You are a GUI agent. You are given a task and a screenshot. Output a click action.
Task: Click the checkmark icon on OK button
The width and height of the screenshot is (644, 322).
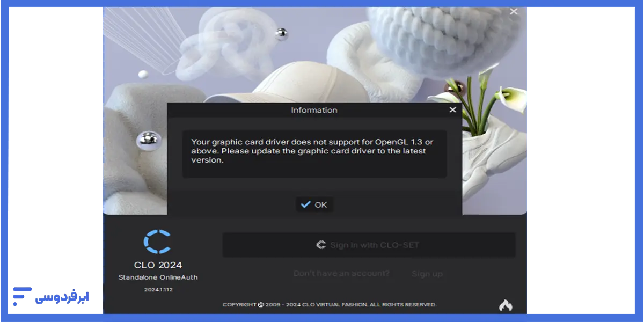click(x=305, y=204)
